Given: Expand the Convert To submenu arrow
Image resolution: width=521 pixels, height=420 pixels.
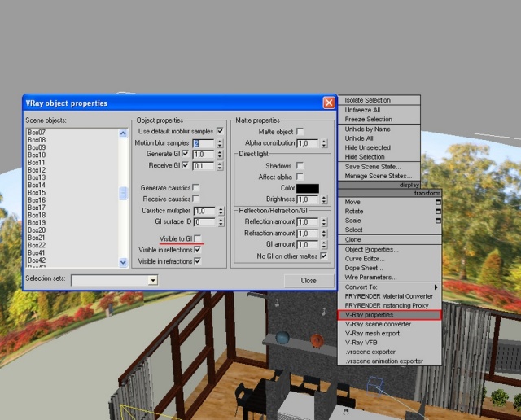Looking at the screenshot, I should 436,287.
